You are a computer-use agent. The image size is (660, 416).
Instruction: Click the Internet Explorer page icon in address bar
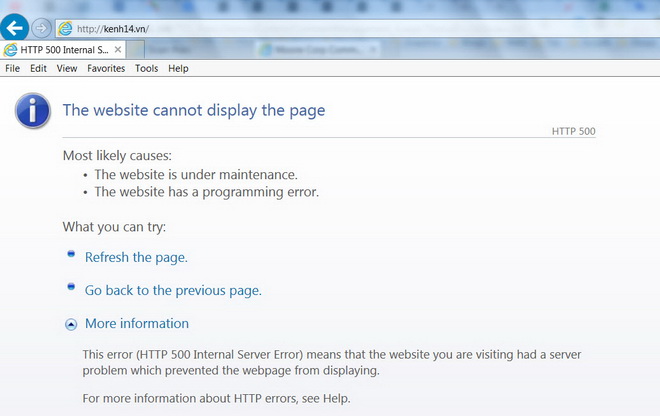pyautogui.click(x=66, y=28)
